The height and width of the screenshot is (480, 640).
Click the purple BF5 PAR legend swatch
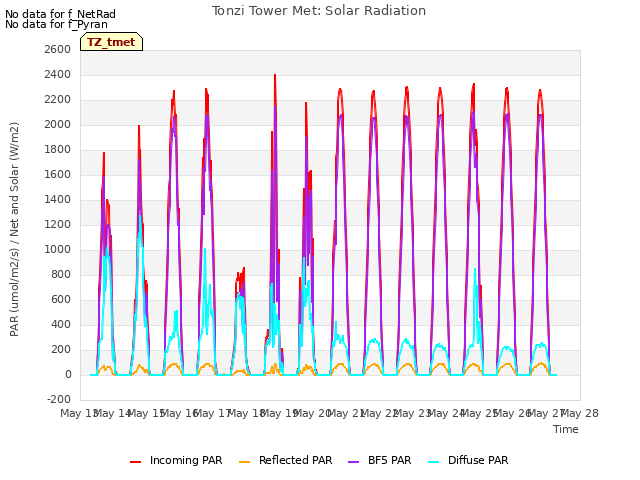(353, 462)
